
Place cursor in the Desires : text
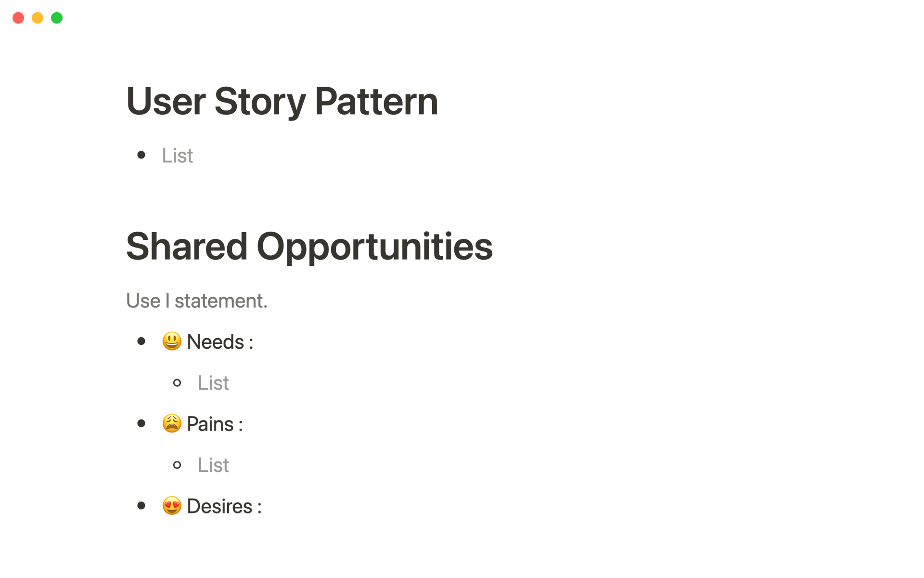pyautogui.click(x=224, y=506)
